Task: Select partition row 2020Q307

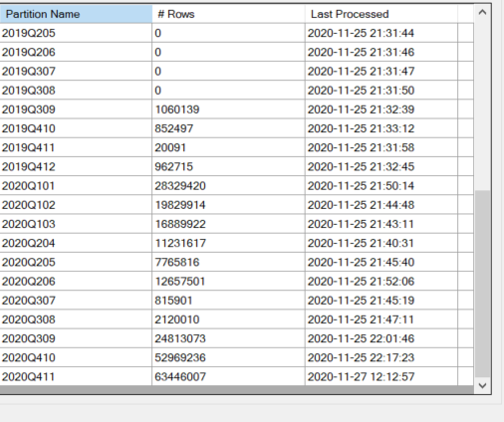Action: 237,301
